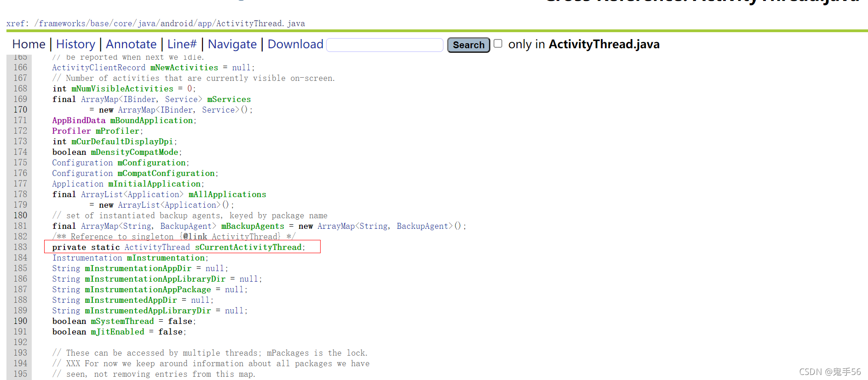Click mNumVisibleActivities symbol

click(122, 89)
